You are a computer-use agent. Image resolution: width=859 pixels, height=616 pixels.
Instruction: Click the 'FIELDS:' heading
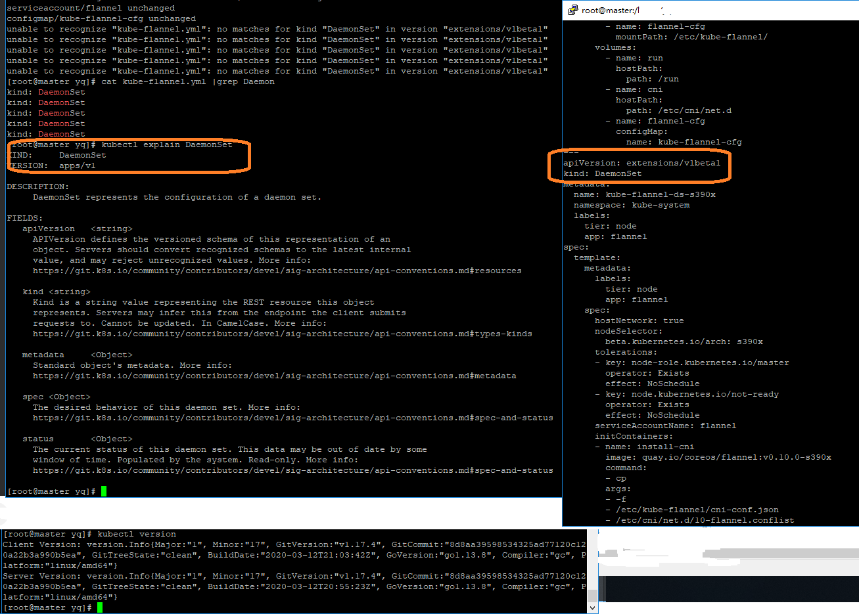pyautogui.click(x=24, y=218)
